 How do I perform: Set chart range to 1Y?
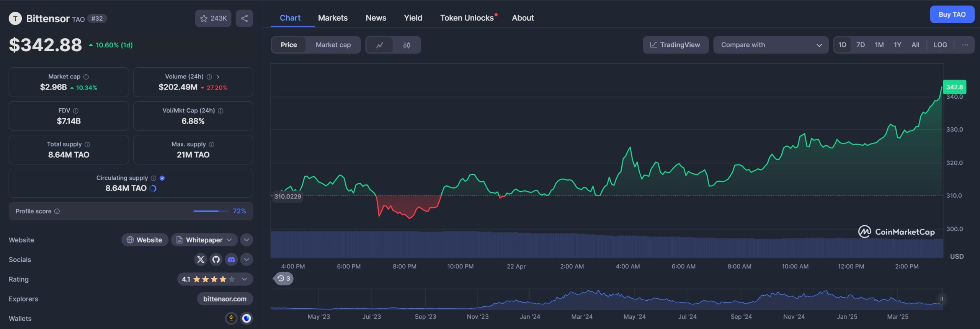pyautogui.click(x=897, y=45)
